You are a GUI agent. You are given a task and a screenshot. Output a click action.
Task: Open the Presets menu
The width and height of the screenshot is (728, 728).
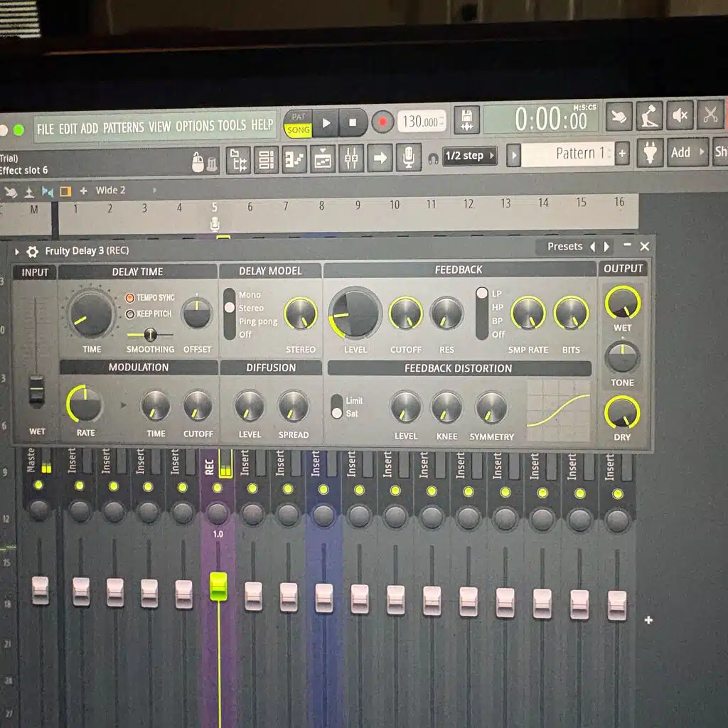point(564,247)
